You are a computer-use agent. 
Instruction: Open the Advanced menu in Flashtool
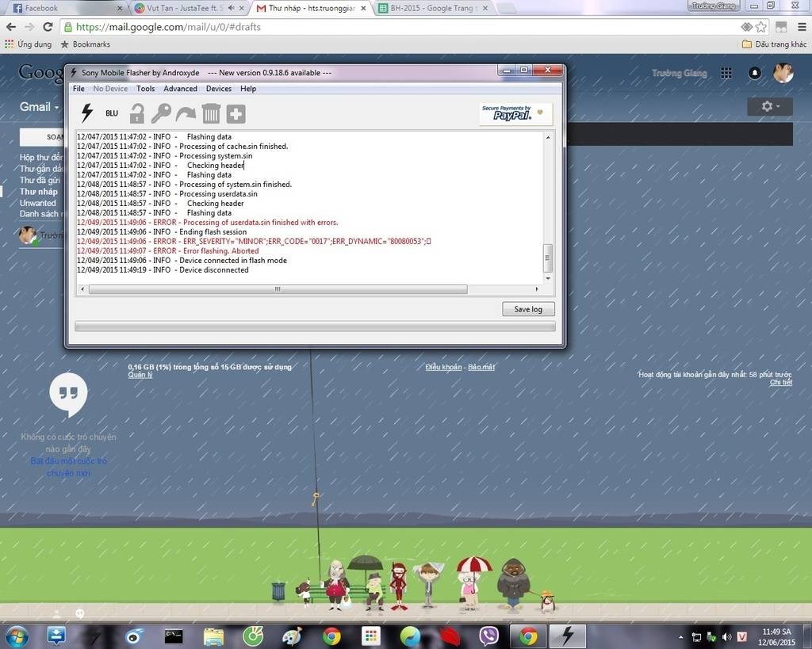click(180, 89)
